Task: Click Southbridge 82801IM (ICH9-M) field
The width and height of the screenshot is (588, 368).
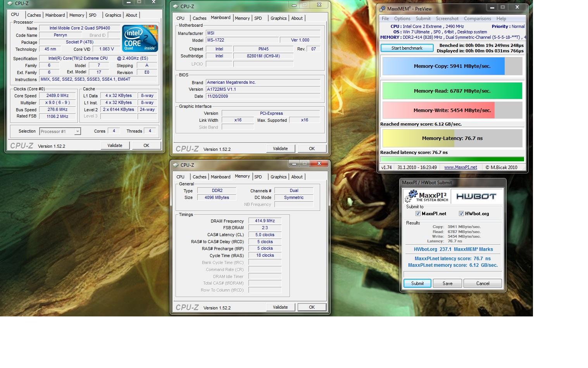Action: click(x=263, y=56)
